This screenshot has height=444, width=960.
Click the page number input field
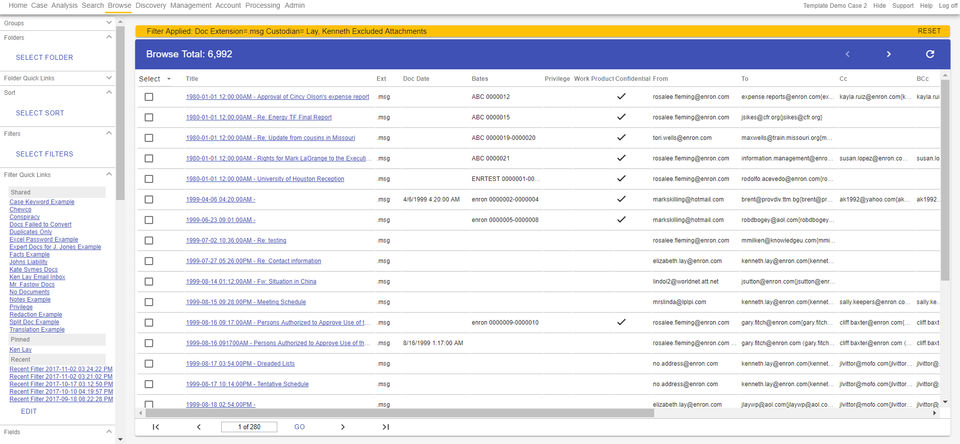[249, 427]
